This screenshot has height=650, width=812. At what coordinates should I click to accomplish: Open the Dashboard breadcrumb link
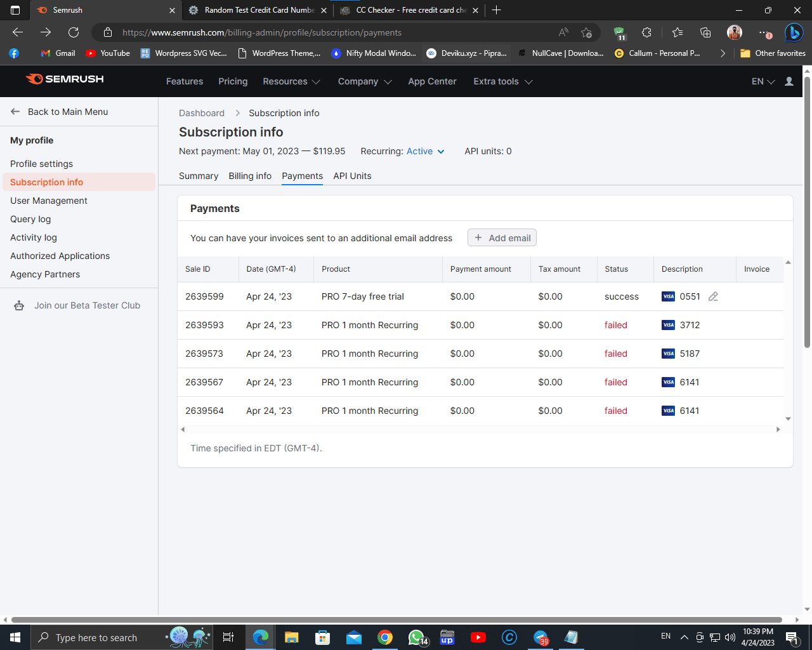[202, 113]
